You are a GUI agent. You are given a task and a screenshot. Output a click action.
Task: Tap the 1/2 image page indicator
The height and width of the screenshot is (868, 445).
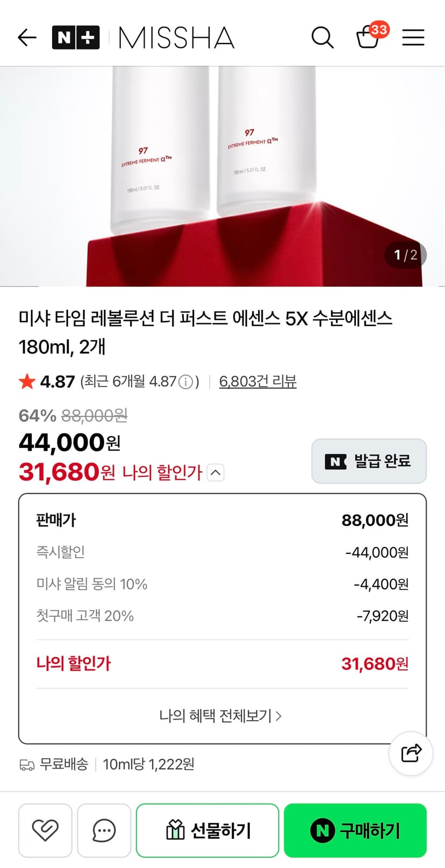405,255
